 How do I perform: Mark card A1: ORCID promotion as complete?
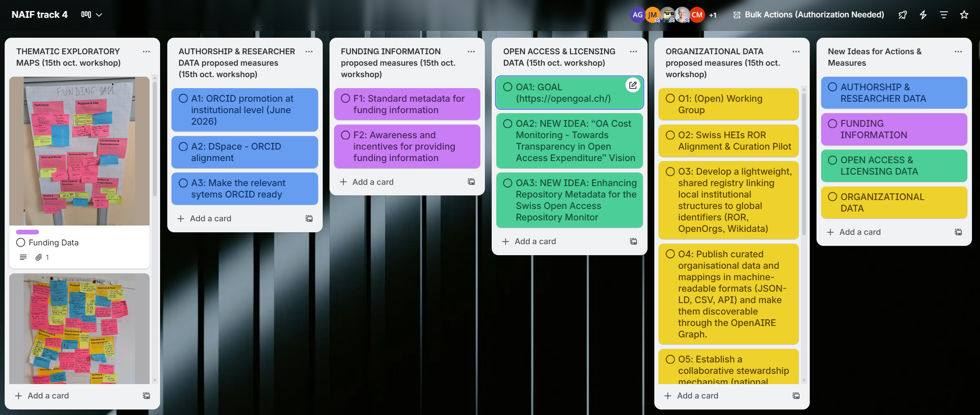183,98
